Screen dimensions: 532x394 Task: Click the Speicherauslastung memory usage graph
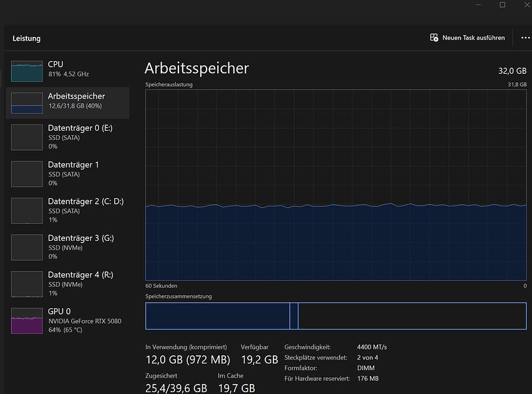(335, 184)
